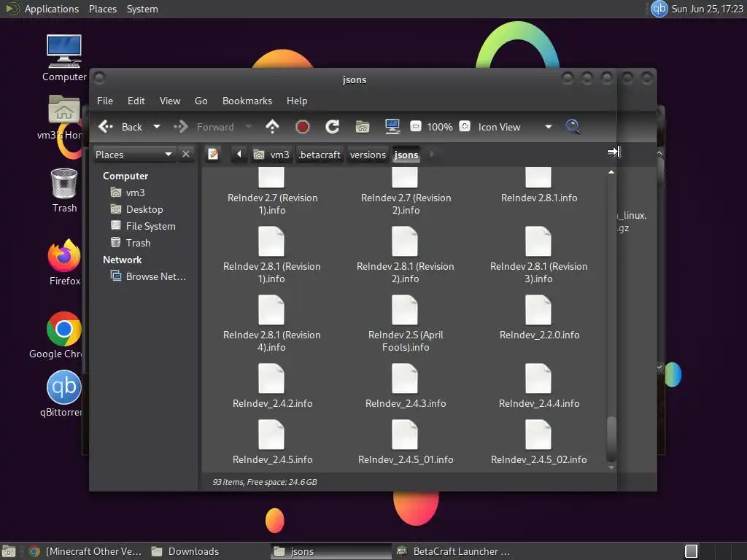
Task: Reload the folder with the refresh icon
Action: tap(332, 127)
